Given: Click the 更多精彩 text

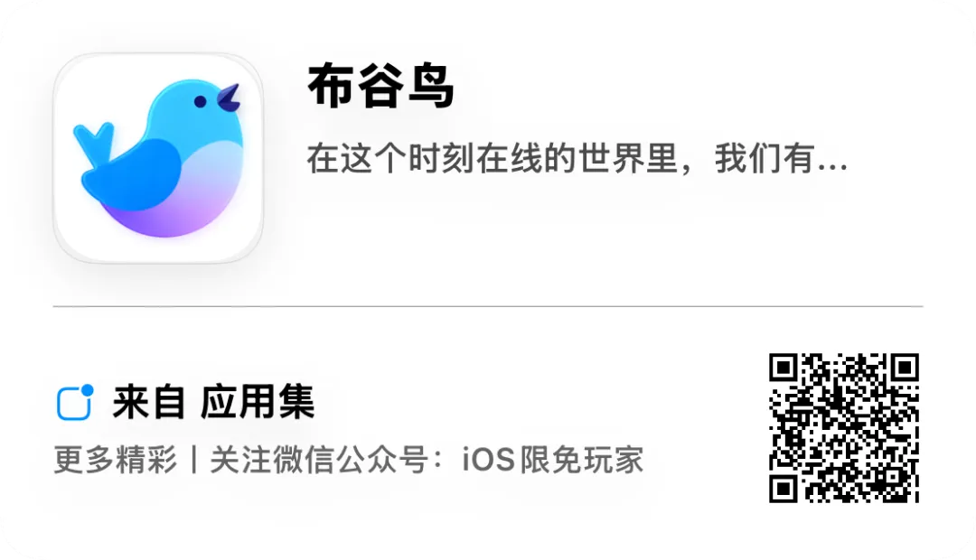Looking at the screenshot, I should click(115, 460).
